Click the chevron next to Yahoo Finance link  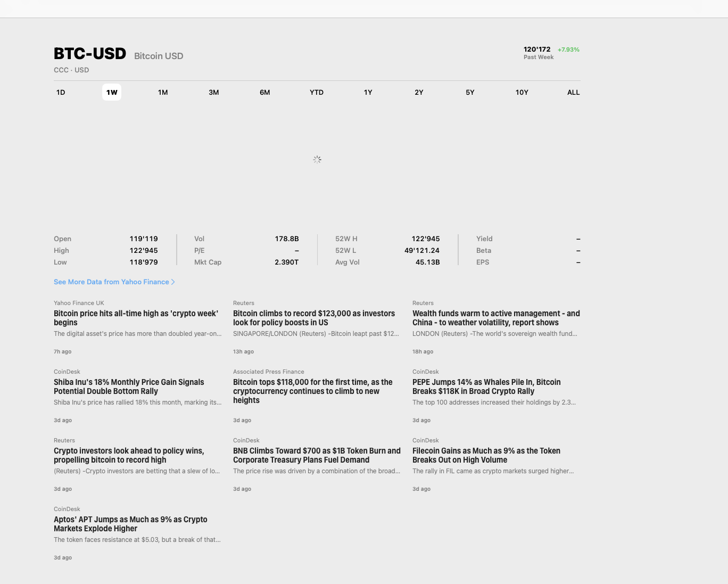pos(173,282)
